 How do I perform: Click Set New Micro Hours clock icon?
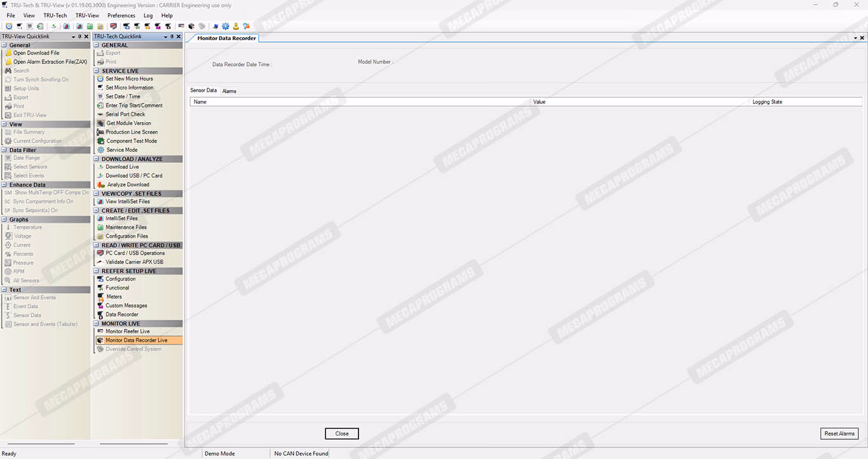tap(100, 79)
